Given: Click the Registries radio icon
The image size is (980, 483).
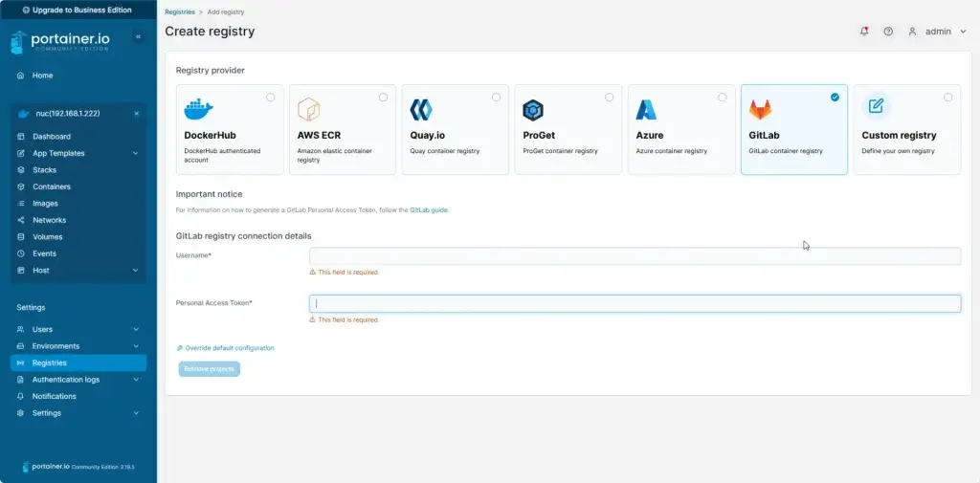Looking at the screenshot, I should tap(21, 363).
